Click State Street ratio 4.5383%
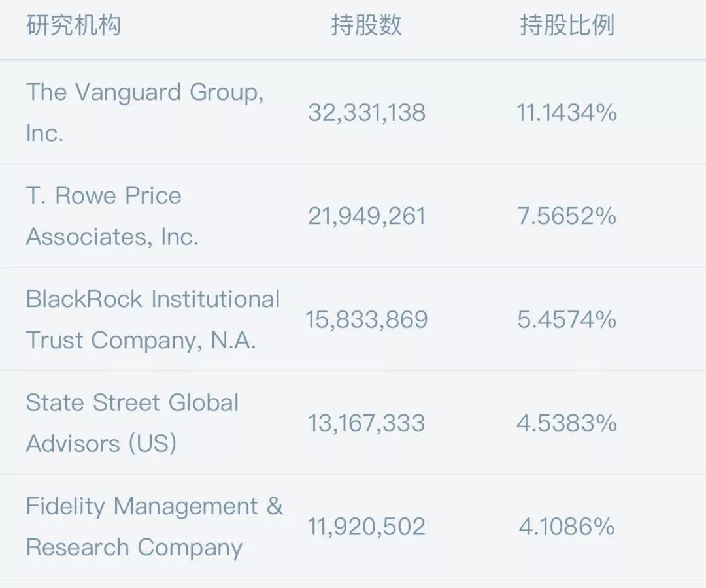Image resolution: width=706 pixels, height=588 pixels. click(x=567, y=423)
